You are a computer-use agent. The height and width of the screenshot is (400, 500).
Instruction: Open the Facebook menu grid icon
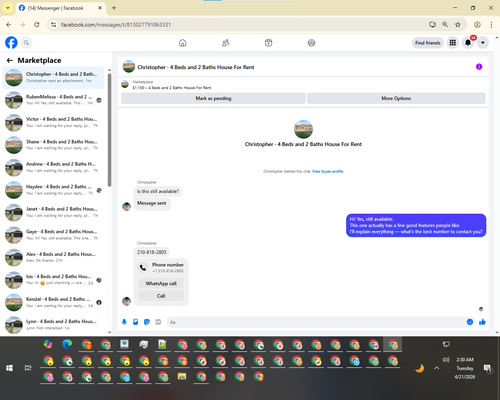(453, 43)
